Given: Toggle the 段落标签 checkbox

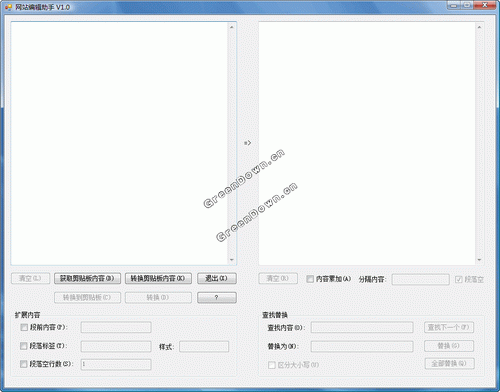Looking at the screenshot, I should (x=24, y=346).
